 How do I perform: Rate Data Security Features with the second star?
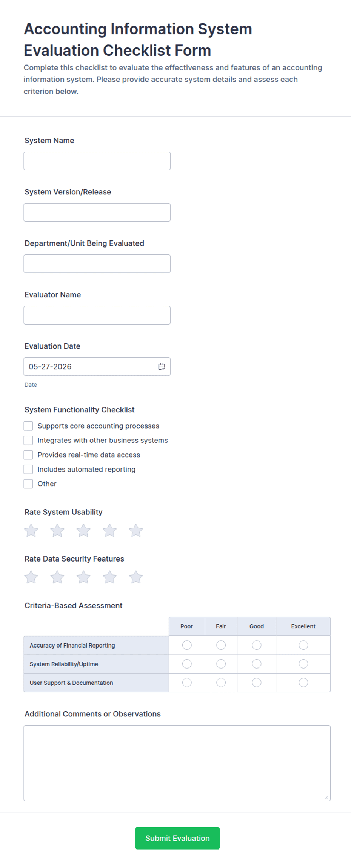(57, 577)
